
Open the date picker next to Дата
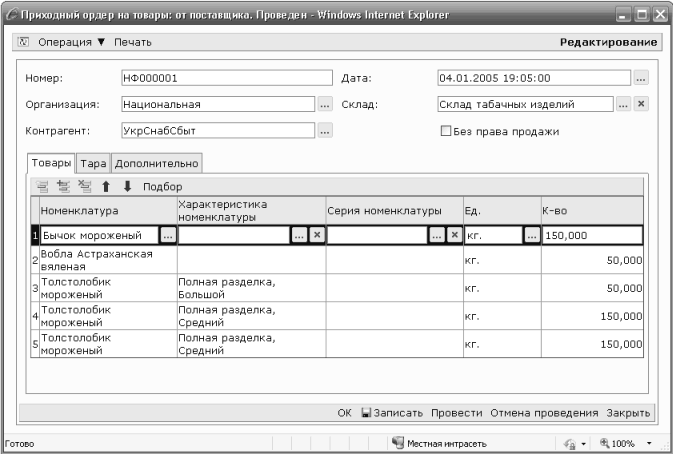click(641, 79)
